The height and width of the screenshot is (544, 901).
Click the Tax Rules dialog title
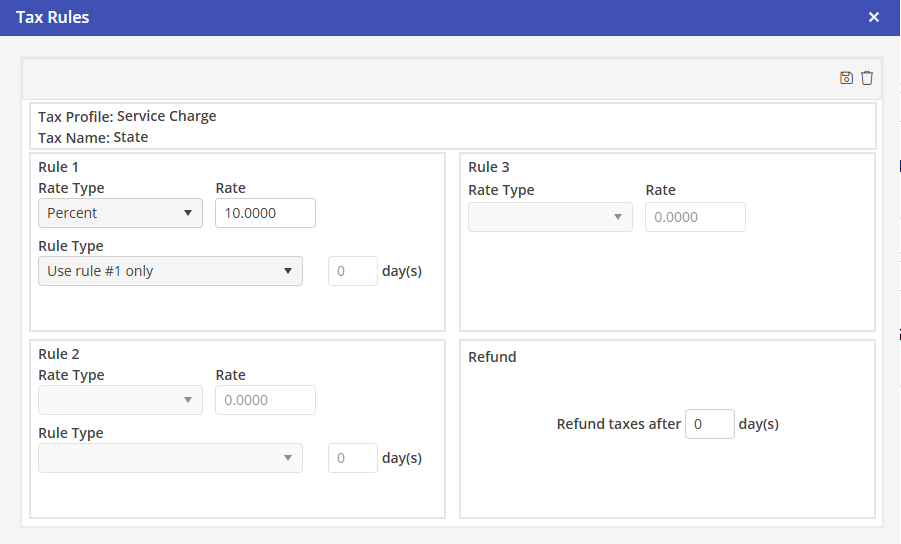coord(53,17)
